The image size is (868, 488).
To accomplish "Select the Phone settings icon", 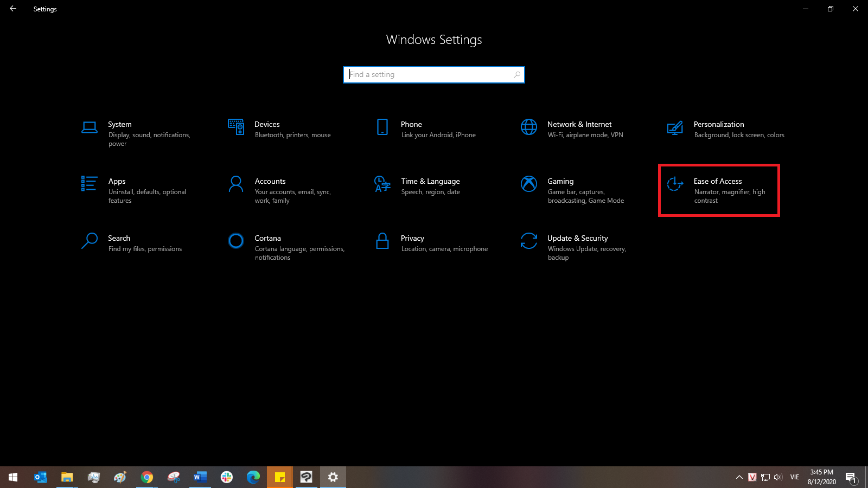I will [382, 127].
